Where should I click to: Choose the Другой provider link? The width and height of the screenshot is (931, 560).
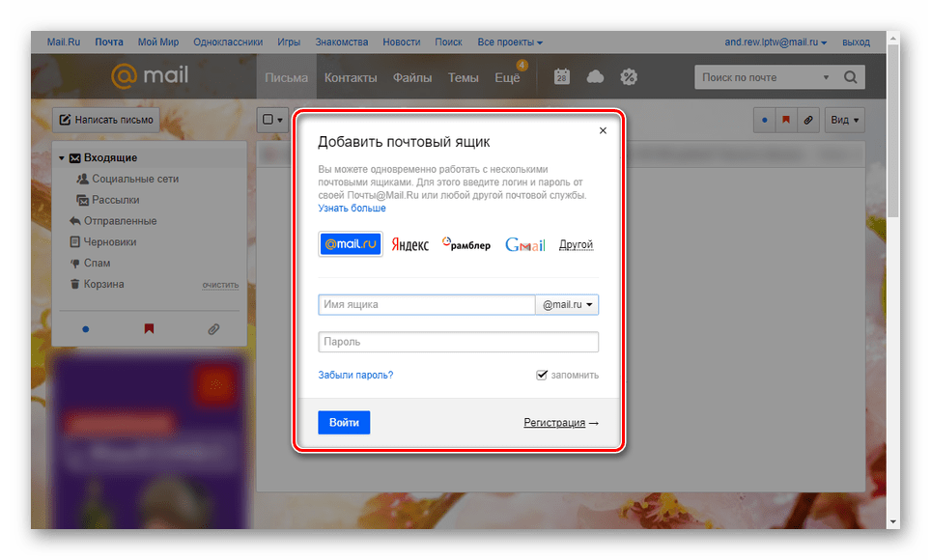coord(576,244)
